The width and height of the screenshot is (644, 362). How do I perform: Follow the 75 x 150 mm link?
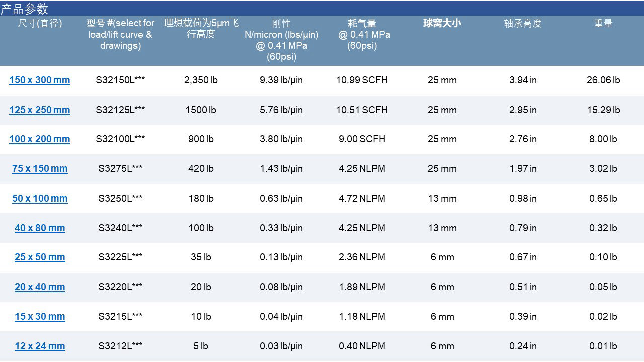point(40,169)
